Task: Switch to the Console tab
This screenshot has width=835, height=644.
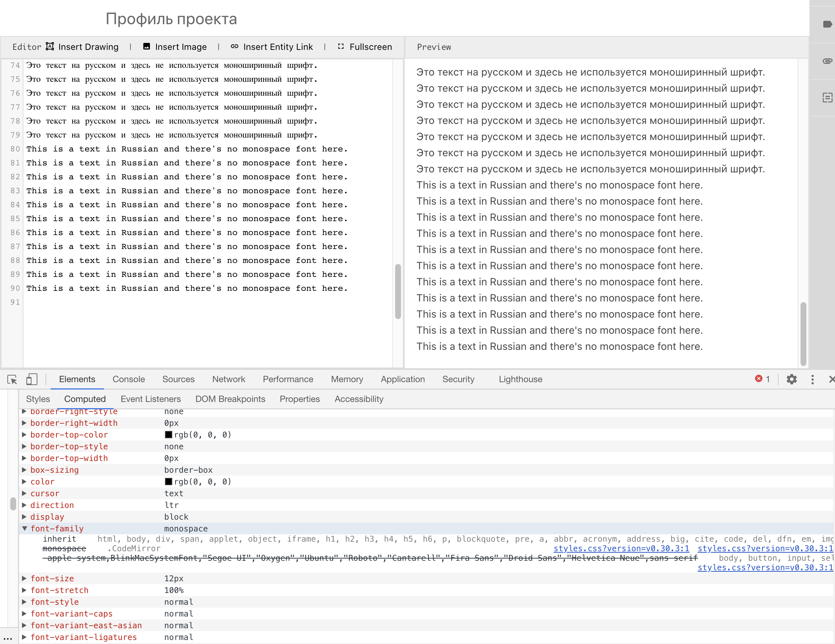Action: (x=128, y=379)
